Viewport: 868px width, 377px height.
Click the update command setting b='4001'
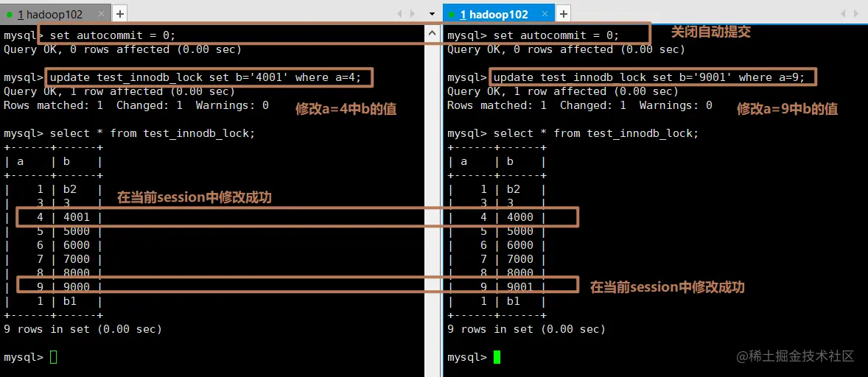coord(206,77)
